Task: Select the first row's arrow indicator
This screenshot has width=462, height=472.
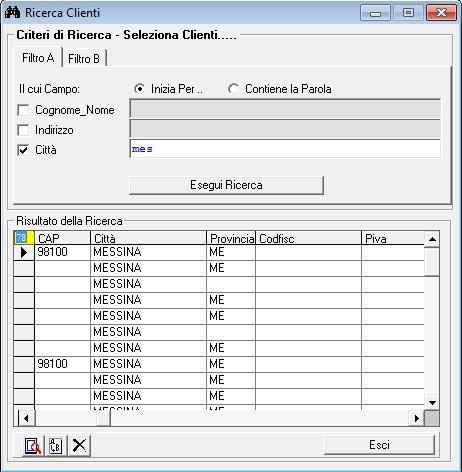Action: point(24,252)
